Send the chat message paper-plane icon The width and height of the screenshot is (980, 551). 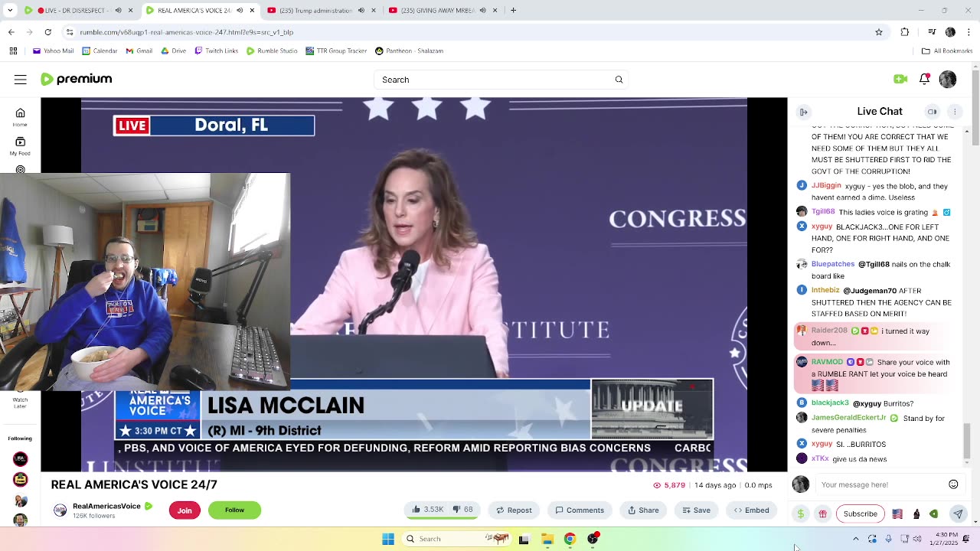tap(957, 514)
